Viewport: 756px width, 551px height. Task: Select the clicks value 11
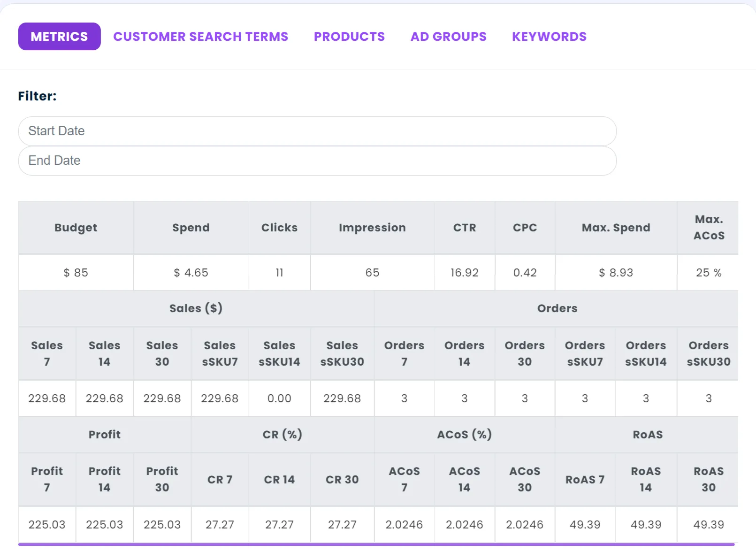tap(279, 273)
